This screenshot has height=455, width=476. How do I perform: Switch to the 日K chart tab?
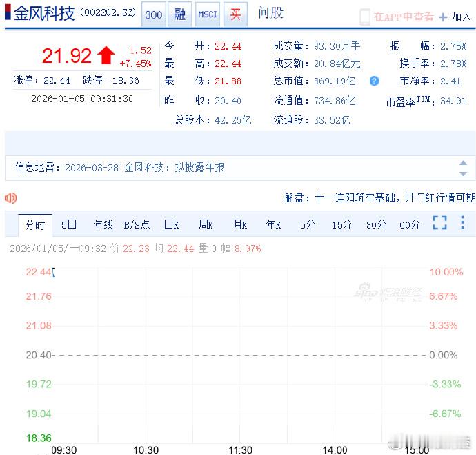(x=171, y=225)
